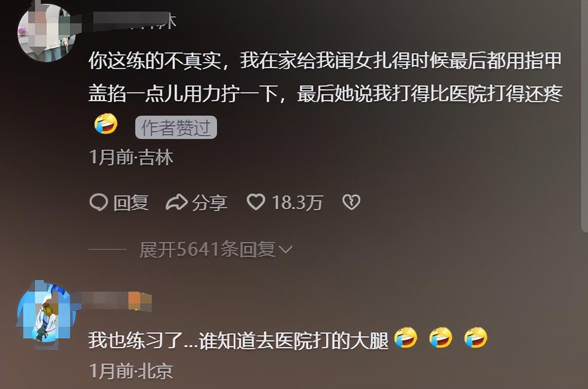588x389 pixels.
Task: Click the 分享 text label
Action: coord(209,202)
